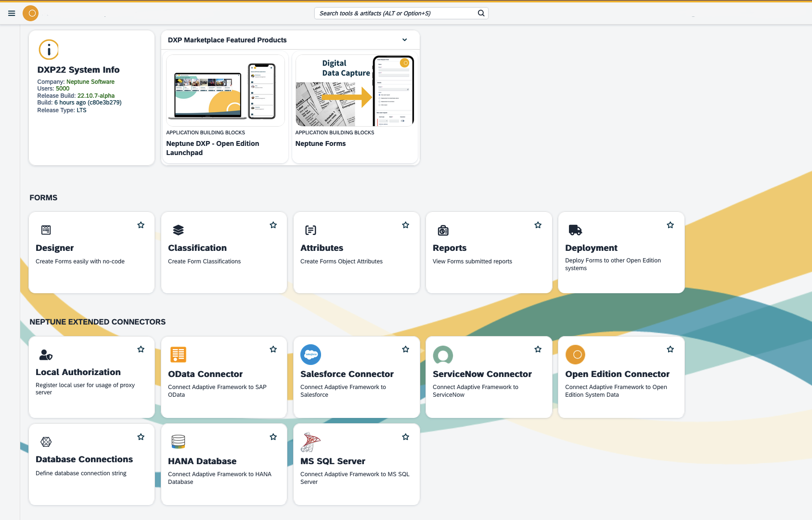Open the Attributes tile title

coord(322,248)
